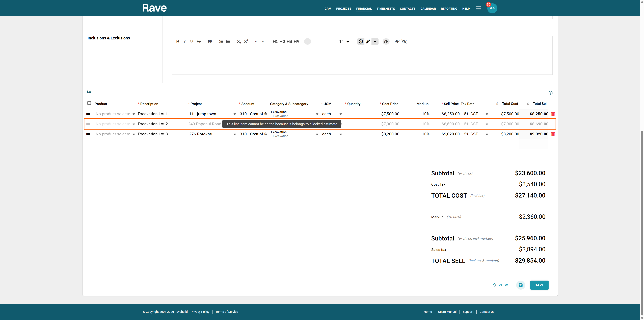
Task: Open Project dropdown for 111 jump town
Action: (x=234, y=114)
